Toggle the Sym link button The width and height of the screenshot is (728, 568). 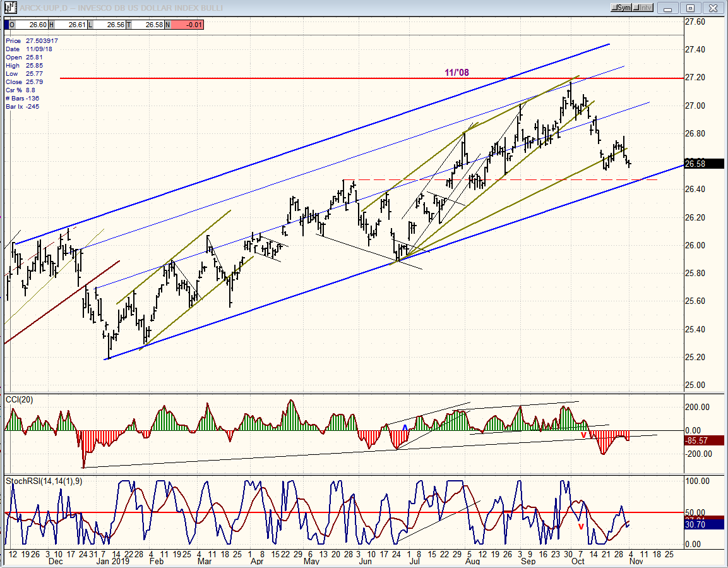pos(621,8)
